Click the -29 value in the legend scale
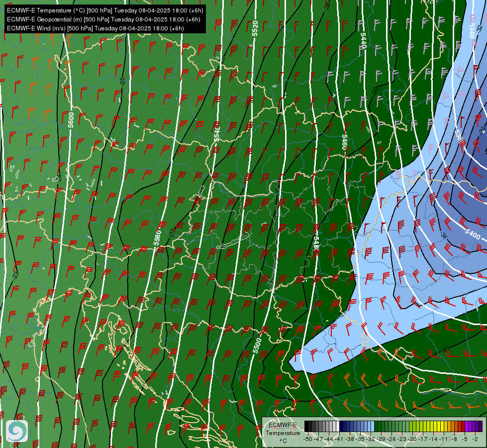Image resolution: width=487 pixels, height=448 pixels. 381,439
